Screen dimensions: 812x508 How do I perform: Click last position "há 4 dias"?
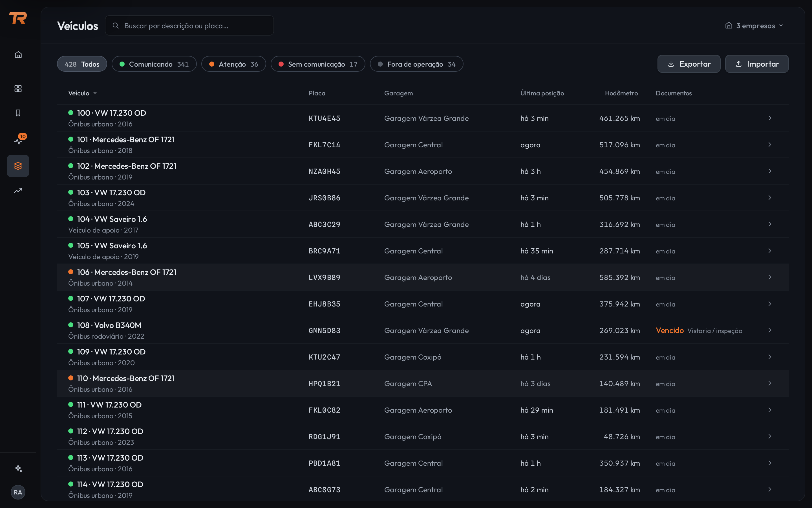[x=535, y=277]
